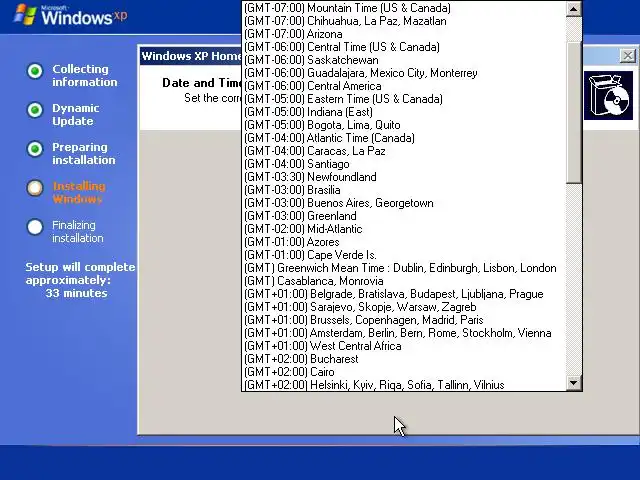Click the Preparing installation step bullet
Screen dimensions: 640x480
35,149
